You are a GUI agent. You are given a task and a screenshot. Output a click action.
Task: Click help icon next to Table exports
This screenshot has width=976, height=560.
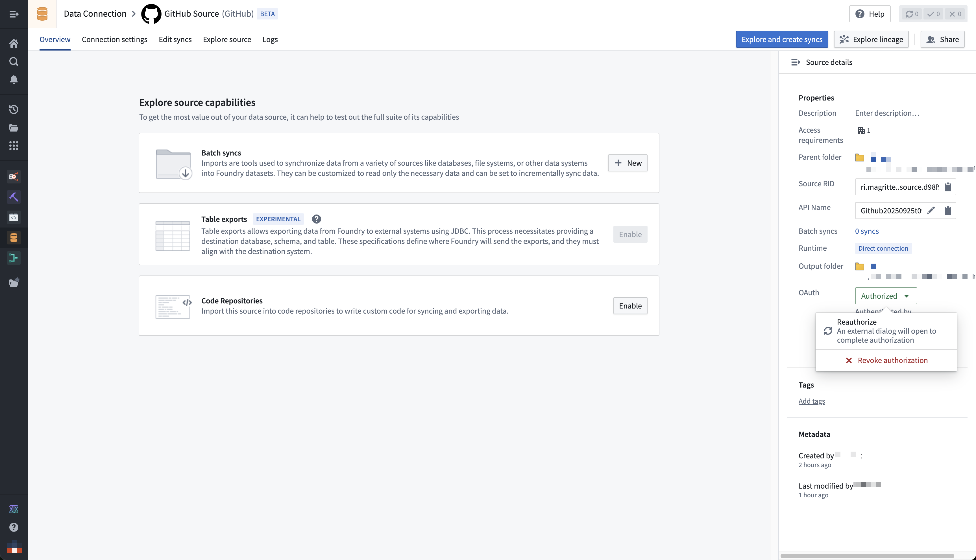316,219
